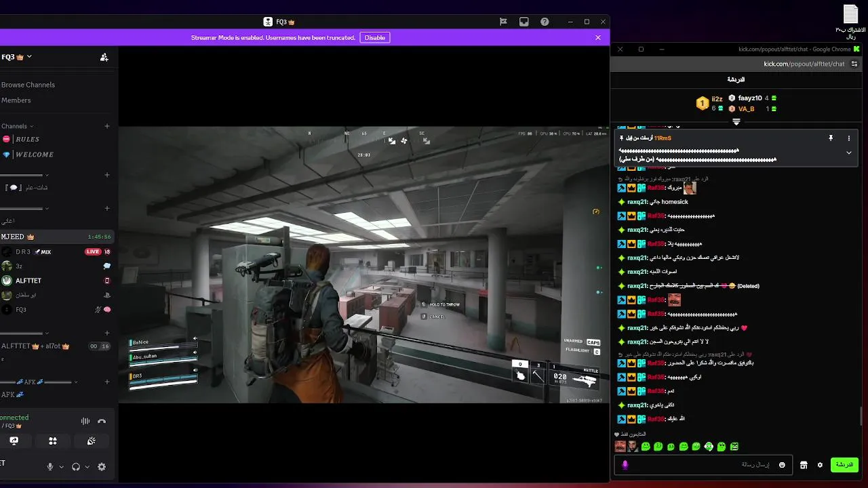Send message with green الدردشة button
868x488 pixels.
pos(844,465)
